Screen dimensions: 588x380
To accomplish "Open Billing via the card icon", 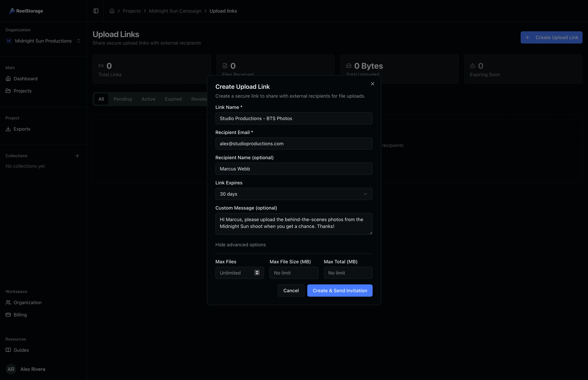I will pos(8,314).
